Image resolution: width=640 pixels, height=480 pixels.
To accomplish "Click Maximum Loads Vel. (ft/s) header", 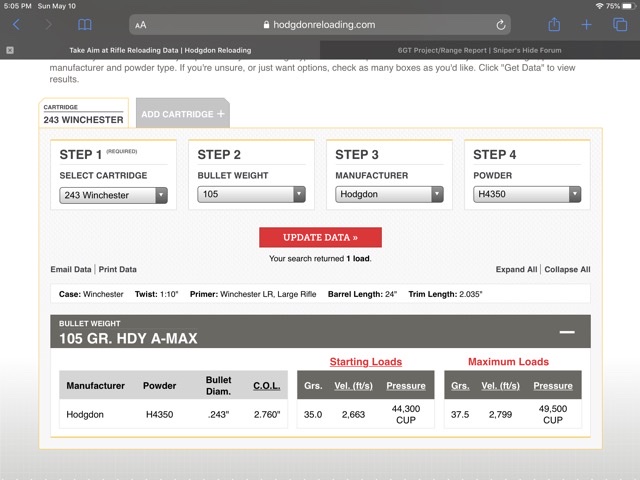I will tap(500, 386).
